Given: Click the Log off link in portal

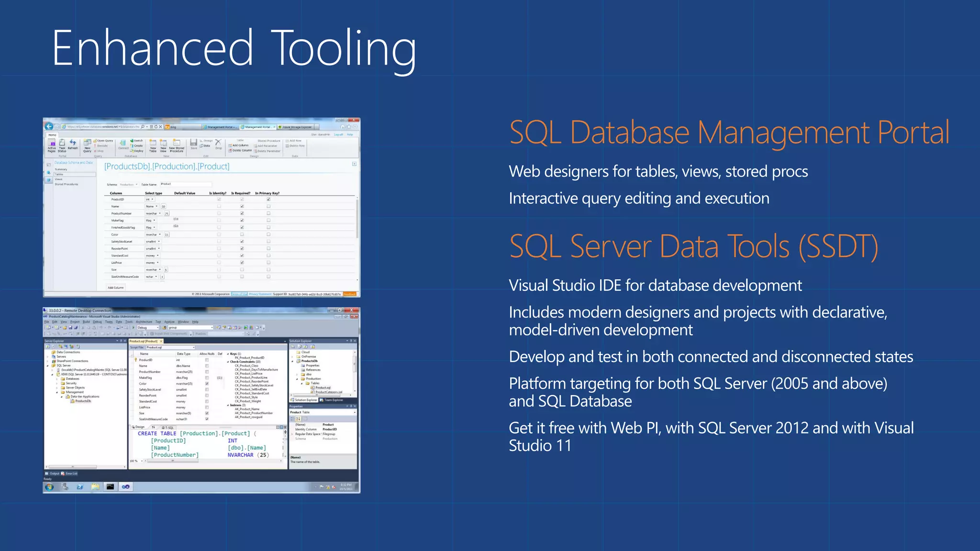Looking at the screenshot, I should coord(339,134).
